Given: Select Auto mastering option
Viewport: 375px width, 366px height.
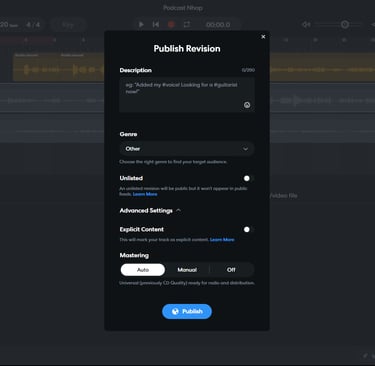Looking at the screenshot, I should pyautogui.click(x=143, y=270).
